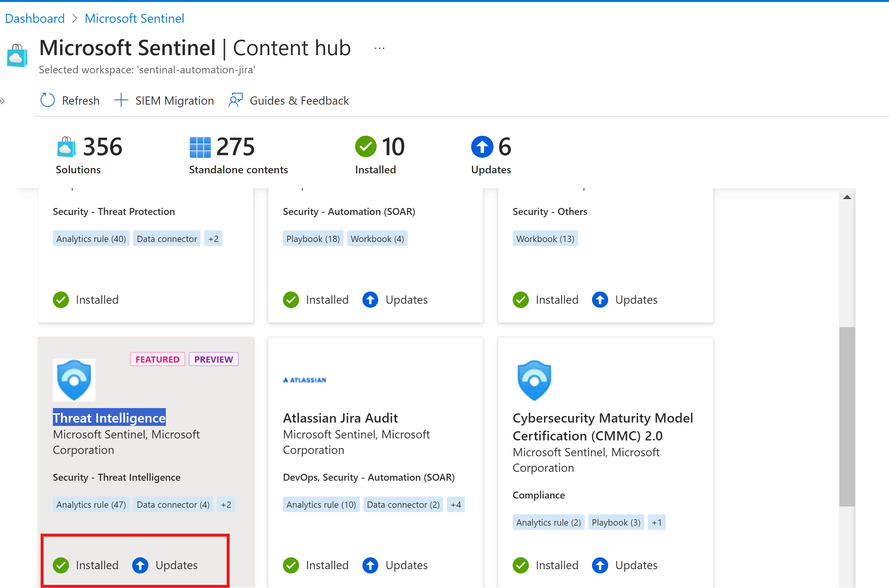Click Updates arrow icon in CMMC card
This screenshot has height=588, width=889.
pyautogui.click(x=600, y=565)
